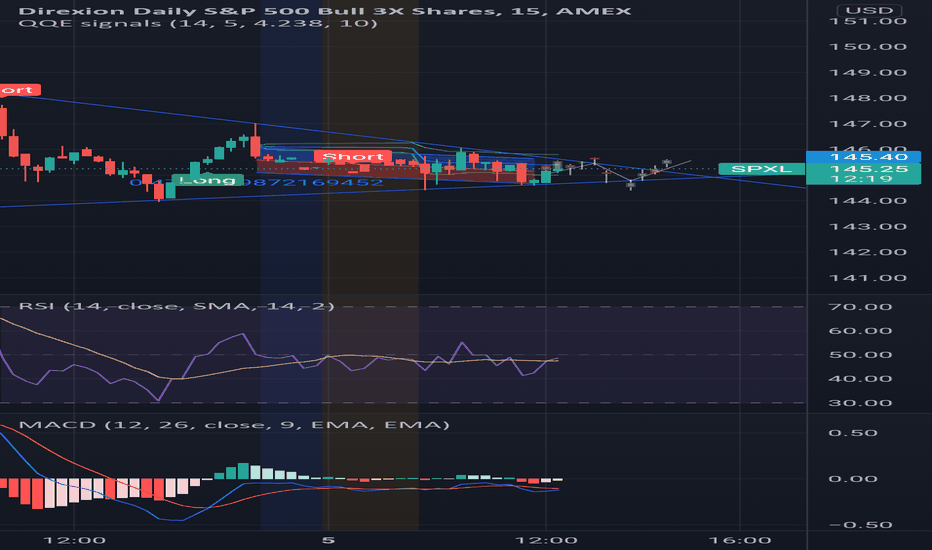Click the SPXL price label tag

[x=761, y=169]
